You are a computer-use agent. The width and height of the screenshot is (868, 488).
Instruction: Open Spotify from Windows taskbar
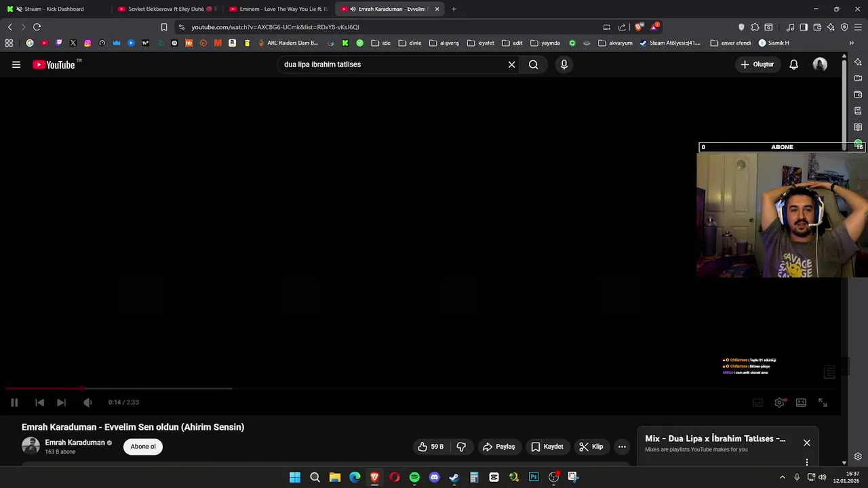(x=414, y=477)
